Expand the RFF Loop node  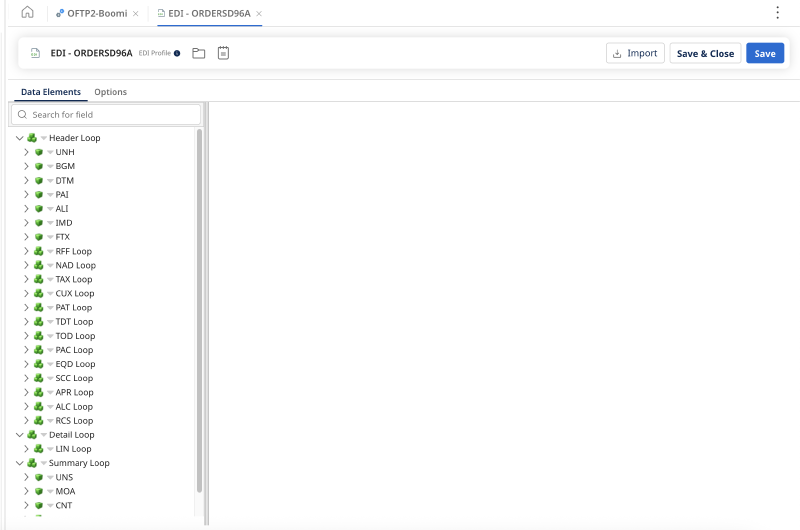click(26, 251)
